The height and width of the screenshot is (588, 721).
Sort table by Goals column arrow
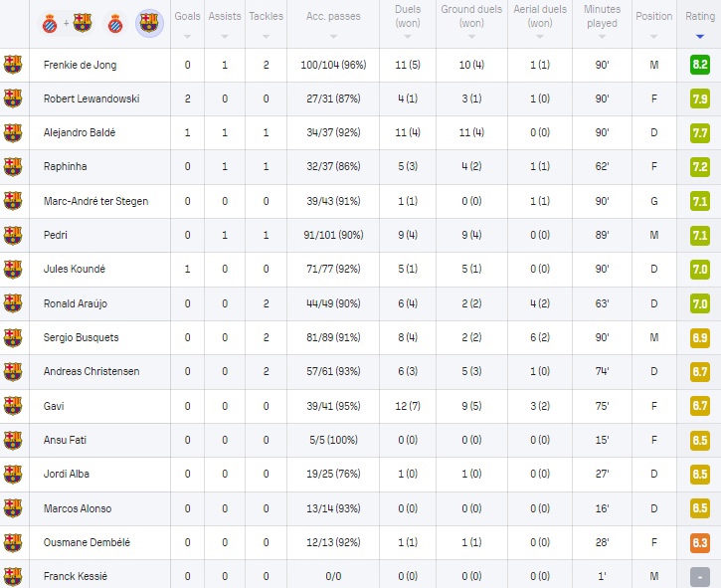coord(186,37)
